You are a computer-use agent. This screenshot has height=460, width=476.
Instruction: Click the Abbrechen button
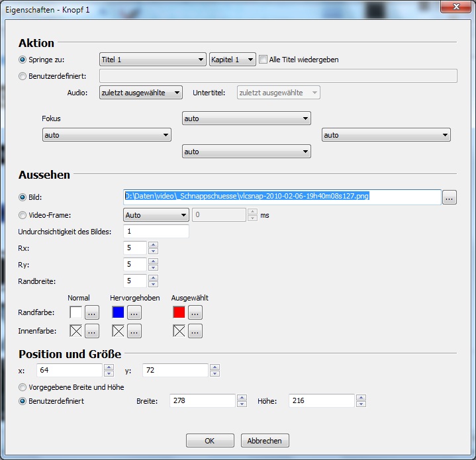pyautogui.click(x=265, y=441)
